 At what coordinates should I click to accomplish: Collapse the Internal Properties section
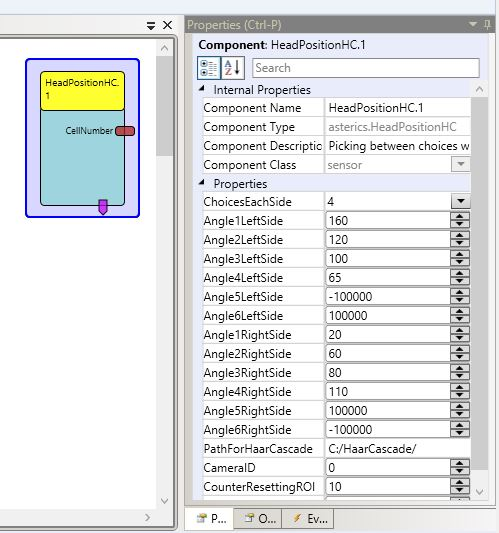pos(202,89)
